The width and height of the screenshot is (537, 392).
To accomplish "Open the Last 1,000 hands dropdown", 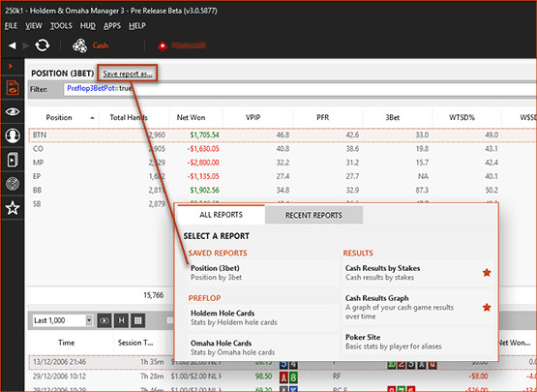I will (89, 320).
